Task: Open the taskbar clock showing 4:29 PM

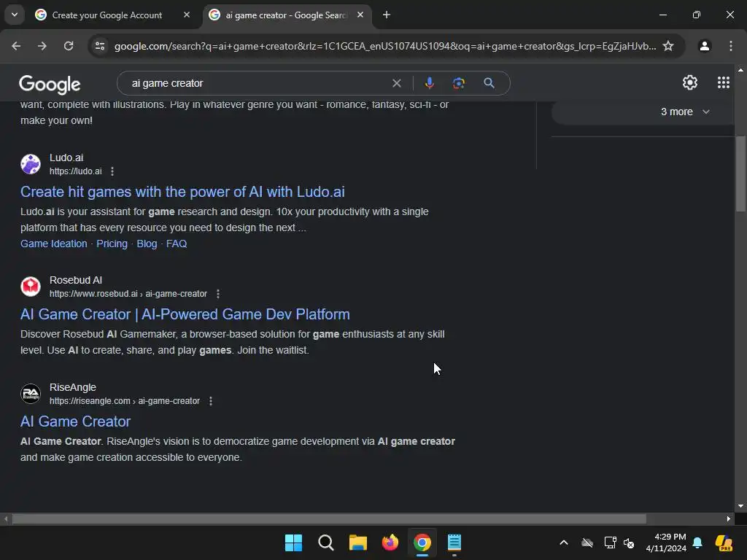Action: tap(666, 542)
